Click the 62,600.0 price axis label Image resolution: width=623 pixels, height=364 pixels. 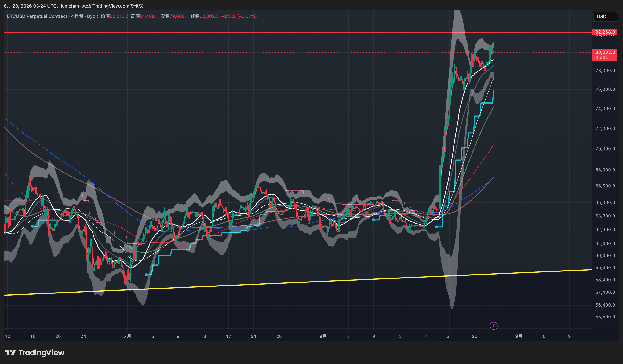(x=605, y=230)
